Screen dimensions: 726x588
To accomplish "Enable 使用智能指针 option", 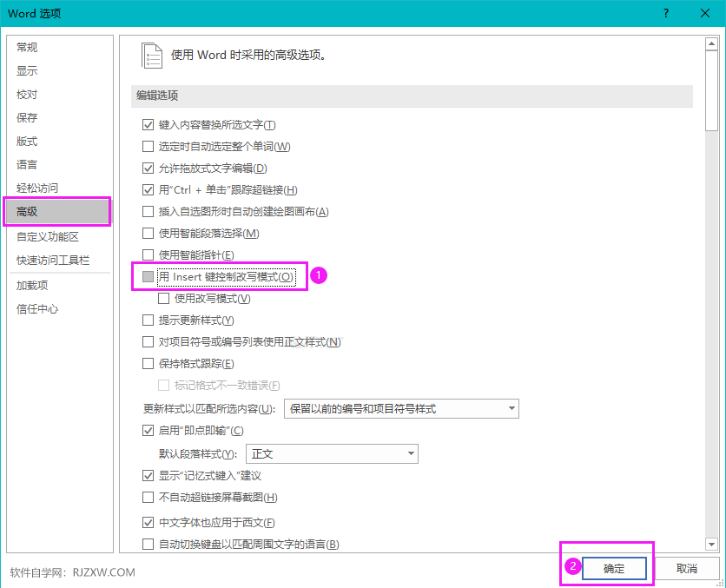I will 148,254.
